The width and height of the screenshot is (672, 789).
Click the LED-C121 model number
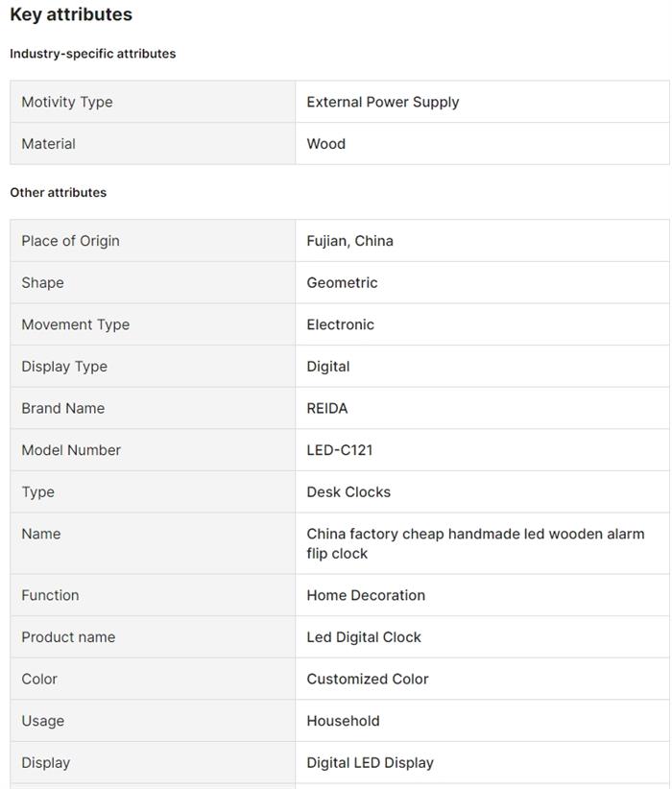pos(340,450)
